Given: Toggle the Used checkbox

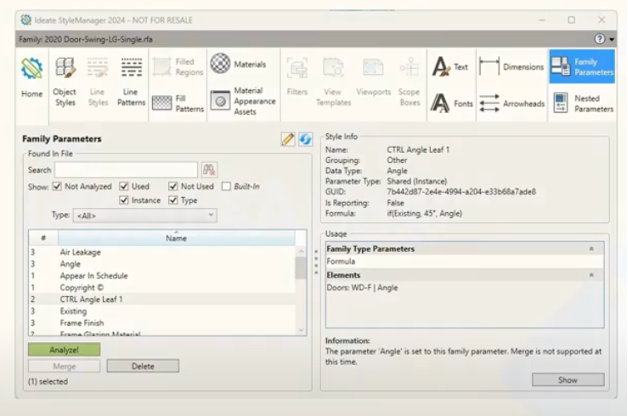Looking at the screenshot, I should (x=124, y=186).
